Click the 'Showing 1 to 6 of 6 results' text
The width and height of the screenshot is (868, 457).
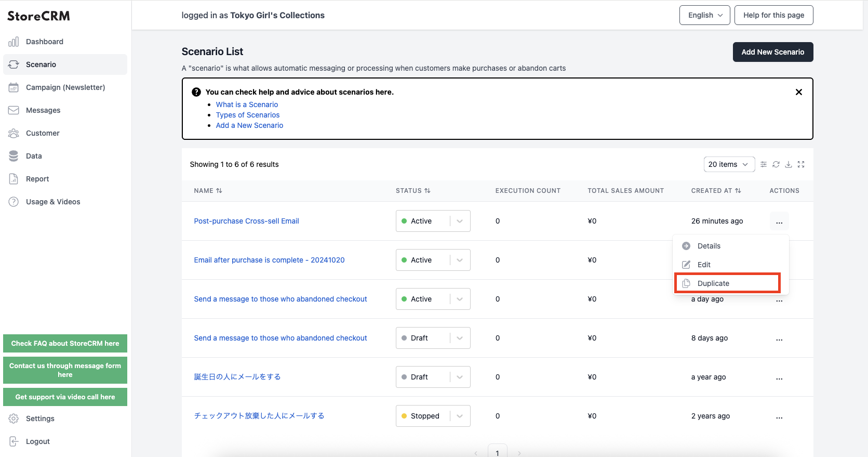pos(234,164)
